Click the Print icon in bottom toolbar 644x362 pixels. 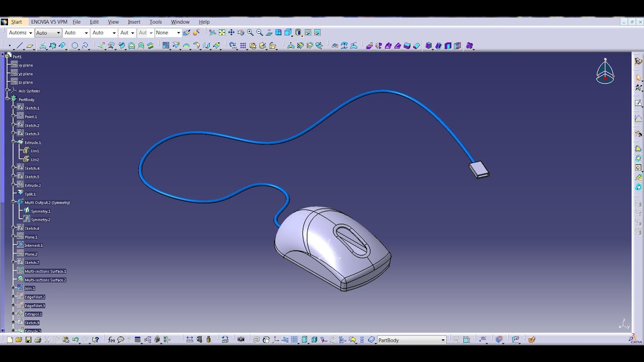38,340
